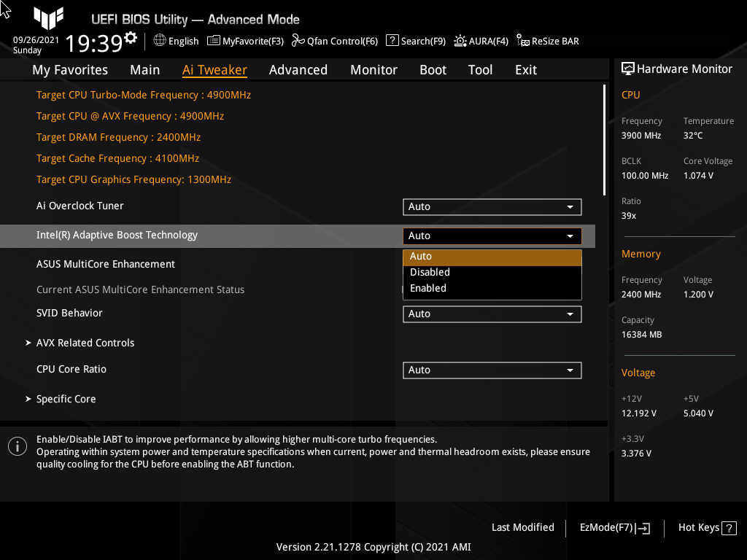The height and width of the screenshot is (560, 747).
Task: Change the BIOS language from English
Action: pos(176,41)
